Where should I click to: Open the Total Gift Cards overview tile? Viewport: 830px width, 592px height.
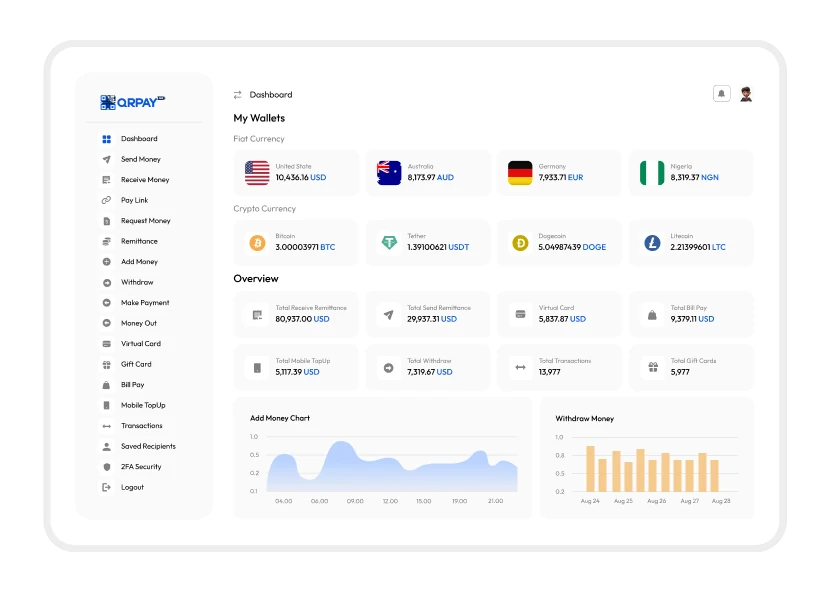691,368
